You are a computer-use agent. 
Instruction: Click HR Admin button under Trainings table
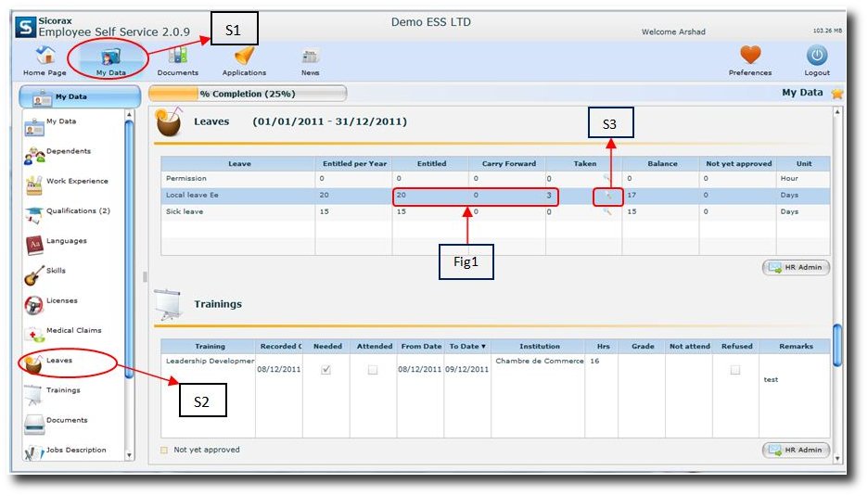pyautogui.click(x=796, y=451)
